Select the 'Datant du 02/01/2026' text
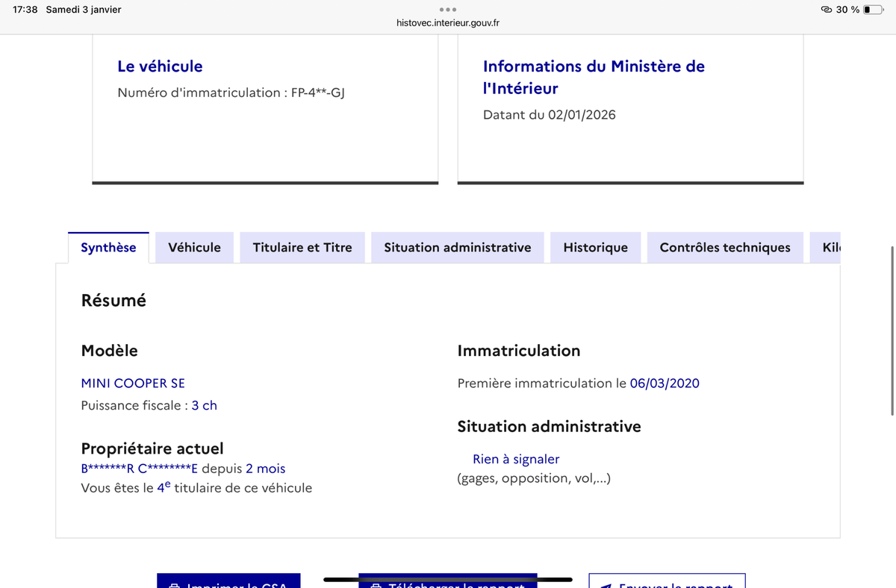This screenshot has width=896, height=588. coord(550,115)
